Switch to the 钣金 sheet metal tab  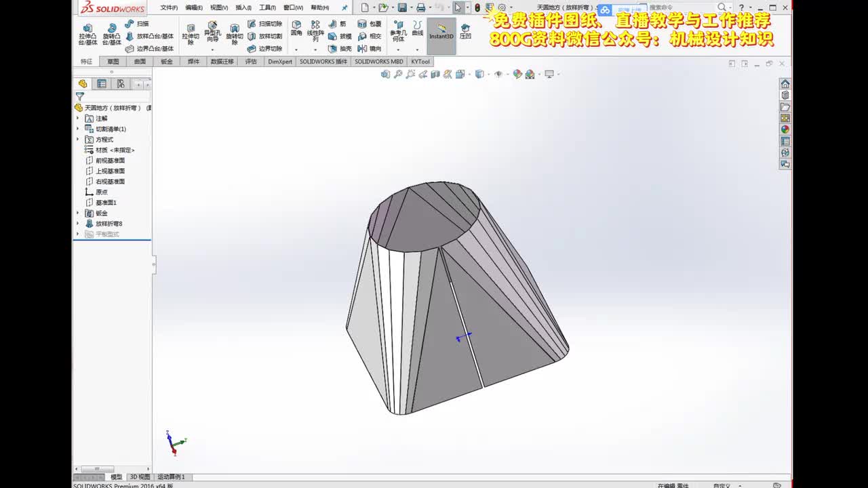coord(167,62)
